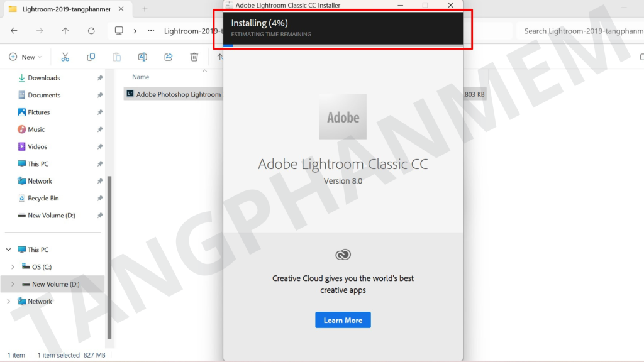Expand the Network tree node
Screen dimensions: 644x362
9,302
